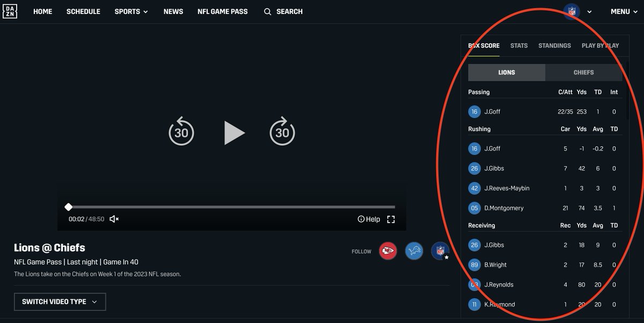Click the Receiving section header
This screenshot has height=323, width=644.
click(x=481, y=225)
